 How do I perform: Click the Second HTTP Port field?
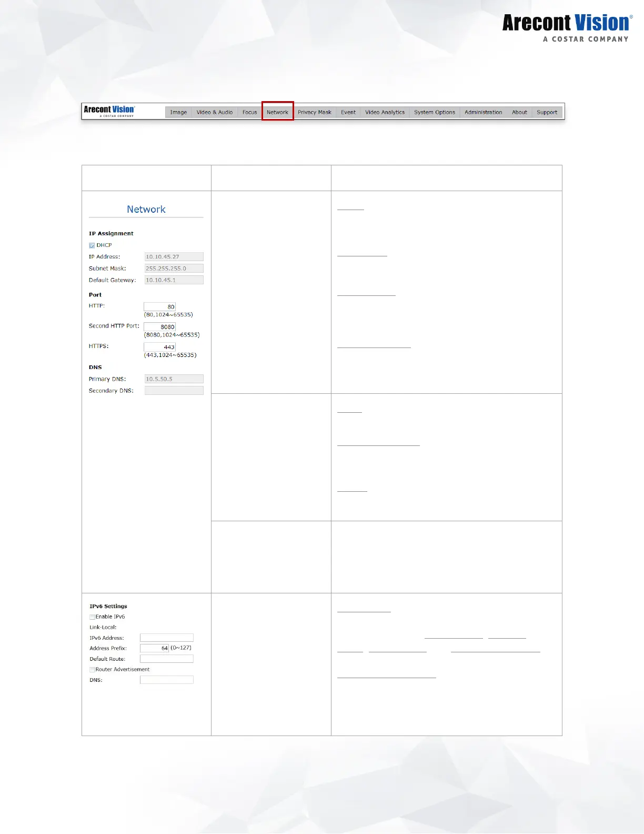[159, 327]
